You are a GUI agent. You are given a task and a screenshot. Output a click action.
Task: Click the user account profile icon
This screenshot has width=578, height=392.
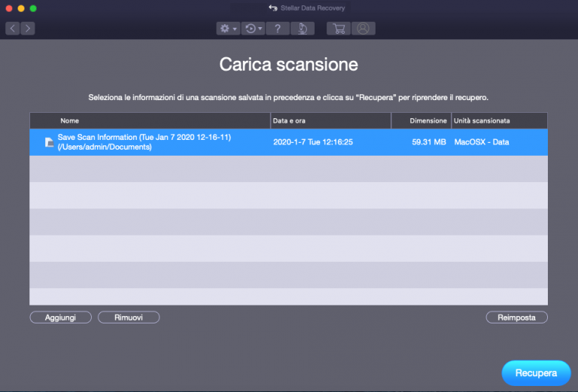coord(364,29)
